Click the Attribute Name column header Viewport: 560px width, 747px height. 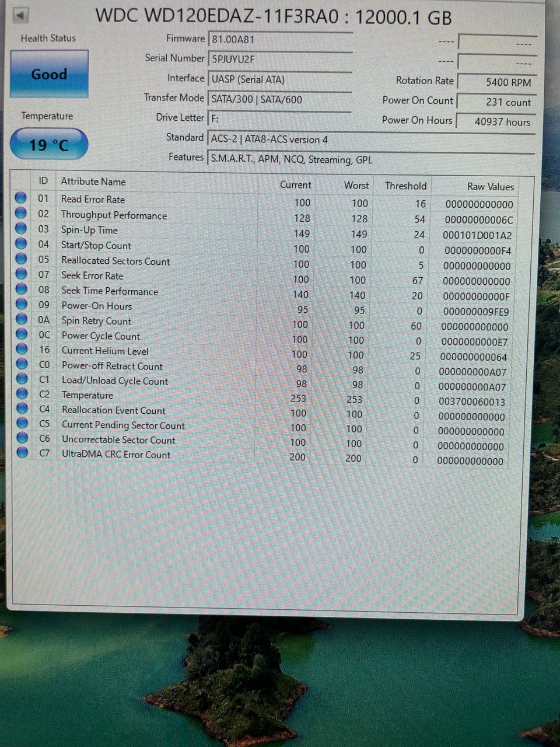[93, 181]
